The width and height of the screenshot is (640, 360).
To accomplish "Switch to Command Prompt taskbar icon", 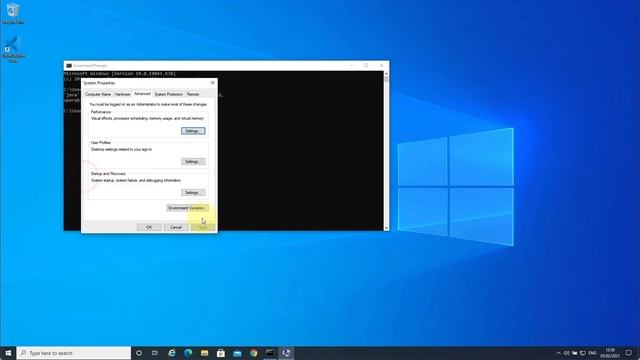I will pyautogui.click(x=270, y=353).
